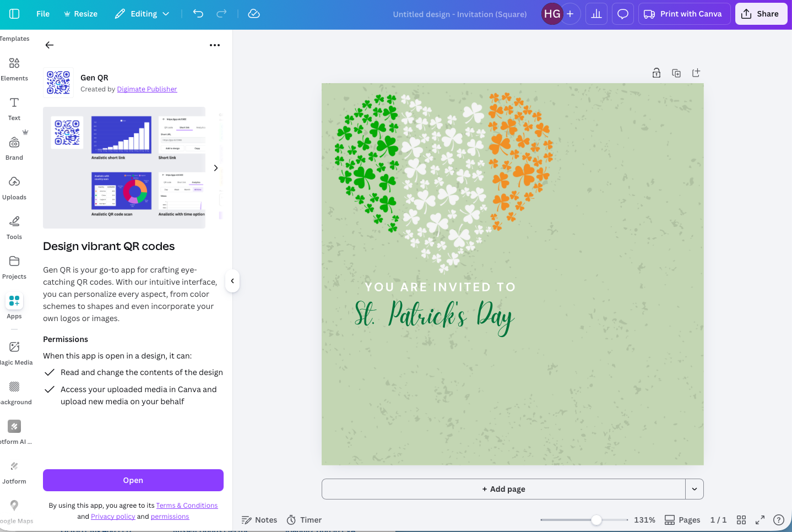Open the Timer feature
Screen dimensions: 792x532
(304, 519)
